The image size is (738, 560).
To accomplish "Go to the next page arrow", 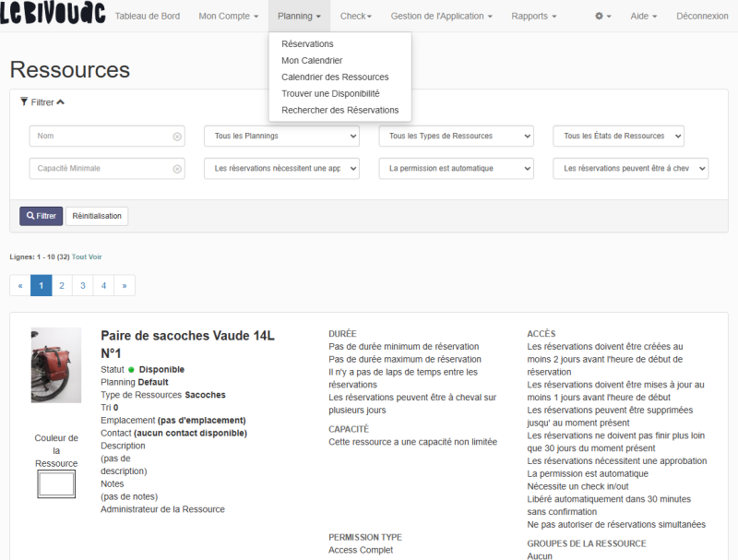I will 125,285.
